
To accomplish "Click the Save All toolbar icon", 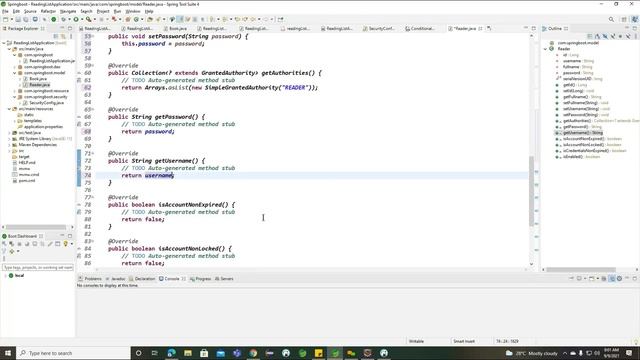I will [26, 19].
